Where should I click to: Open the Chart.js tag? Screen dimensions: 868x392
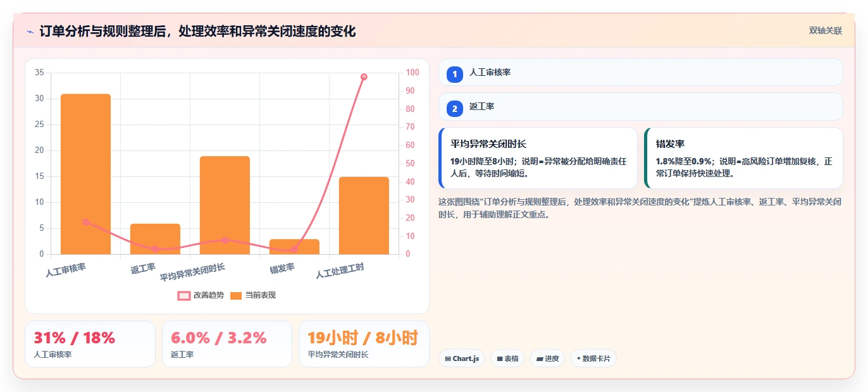462,358
